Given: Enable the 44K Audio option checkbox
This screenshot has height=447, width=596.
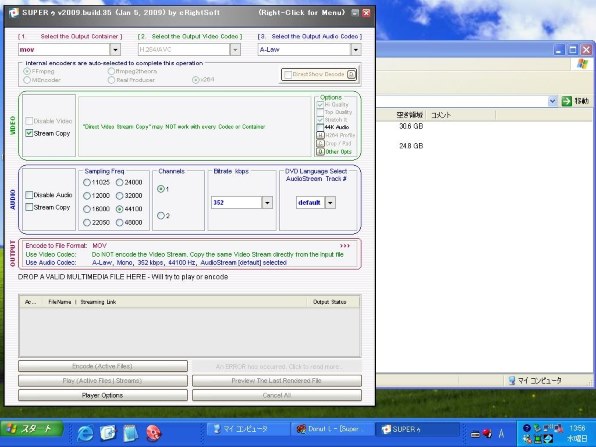Looking at the screenshot, I should [x=320, y=127].
